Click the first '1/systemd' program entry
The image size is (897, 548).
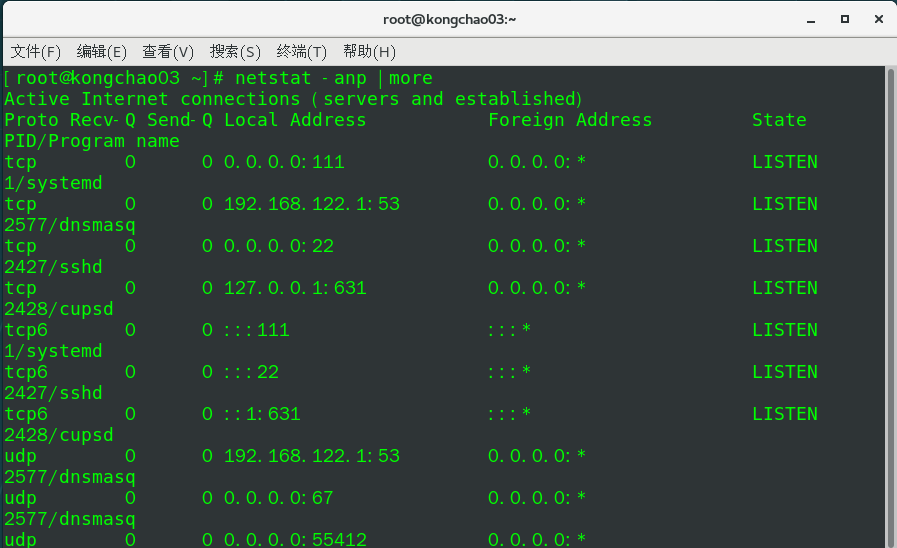coord(53,183)
